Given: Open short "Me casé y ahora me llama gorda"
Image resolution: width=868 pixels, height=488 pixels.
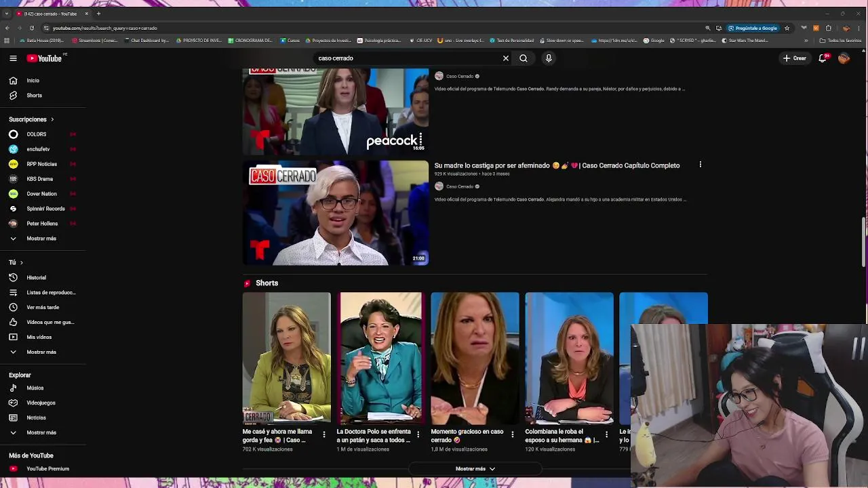Looking at the screenshot, I should coord(287,358).
